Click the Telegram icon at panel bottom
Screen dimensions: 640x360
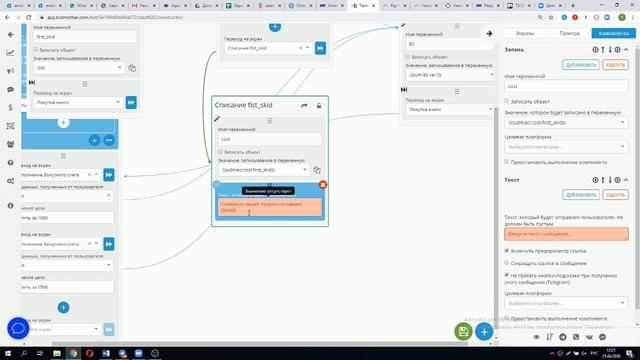coord(563,337)
